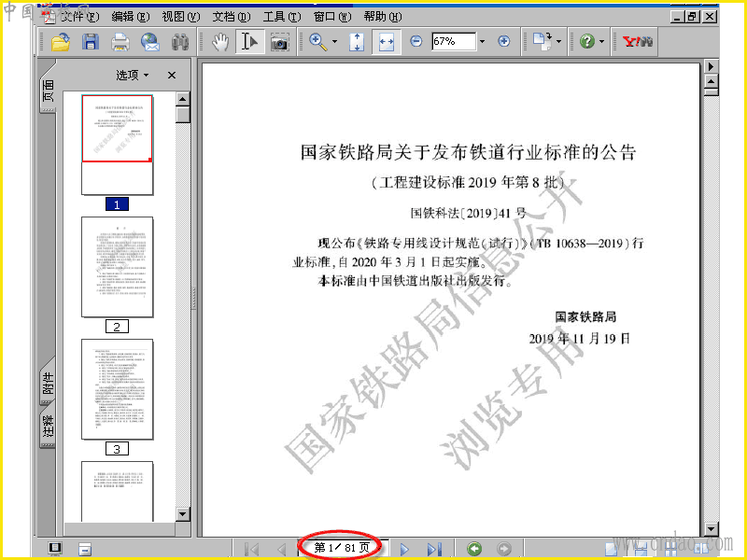
Task: Open the 选项 dropdown in pages panel
Action: pyautogui.click(x=133, y=76)
